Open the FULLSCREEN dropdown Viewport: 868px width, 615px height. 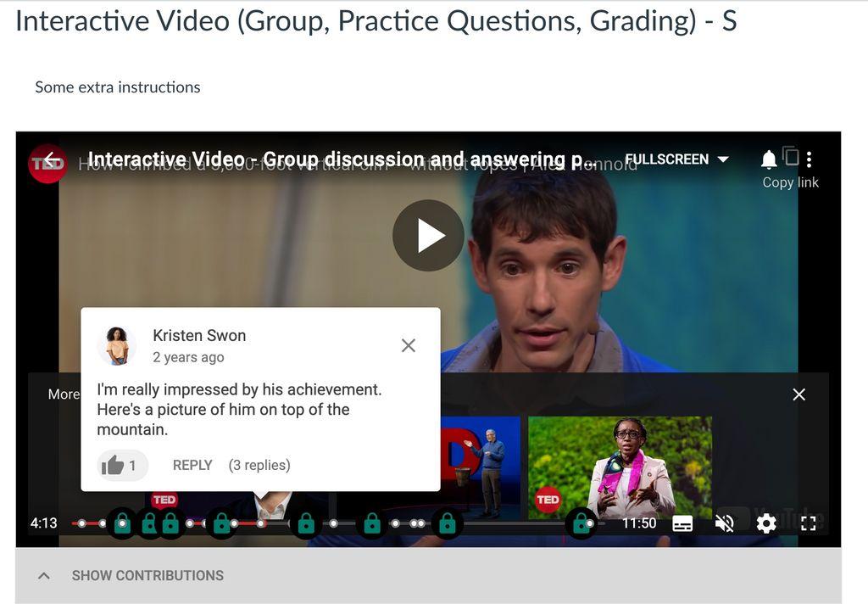point(676,159)
